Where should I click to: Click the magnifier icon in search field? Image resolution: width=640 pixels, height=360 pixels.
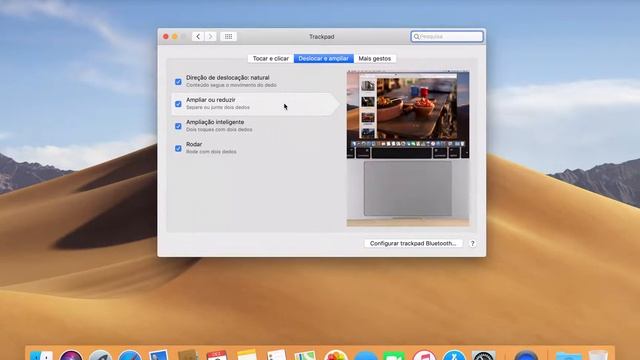click(416, 37)
